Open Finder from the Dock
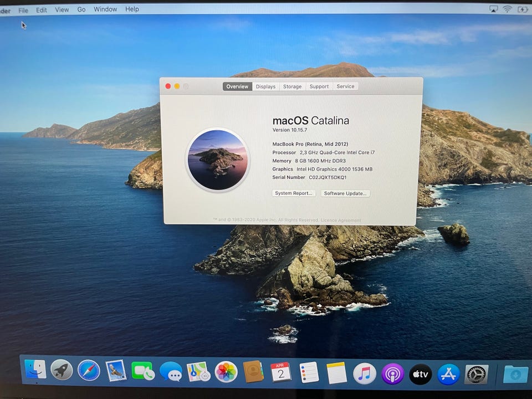This screenshot has width=532, height=399. tap(35, 370)
